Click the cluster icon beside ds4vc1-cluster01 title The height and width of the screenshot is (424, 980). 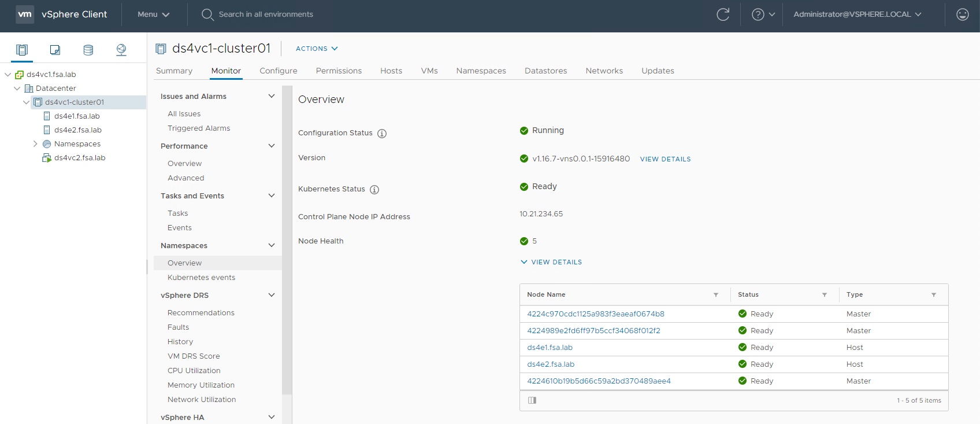click(161, 49)
